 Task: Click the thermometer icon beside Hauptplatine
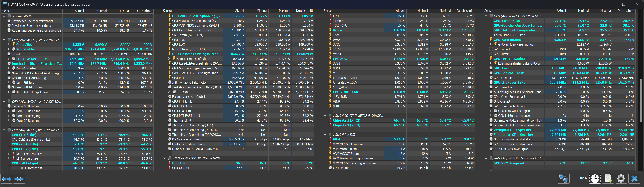click(170, 163)
